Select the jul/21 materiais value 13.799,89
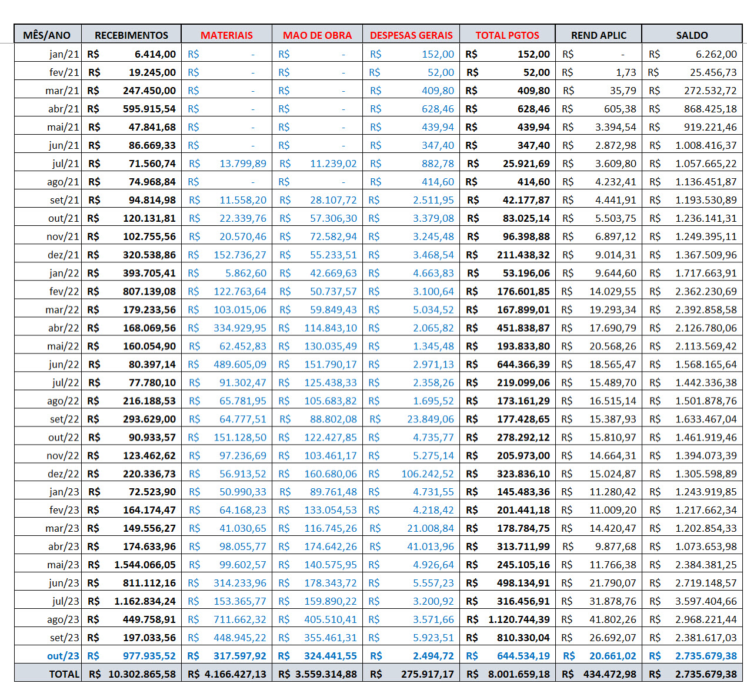This screenshot has width=747, height=700. point(242,164)
